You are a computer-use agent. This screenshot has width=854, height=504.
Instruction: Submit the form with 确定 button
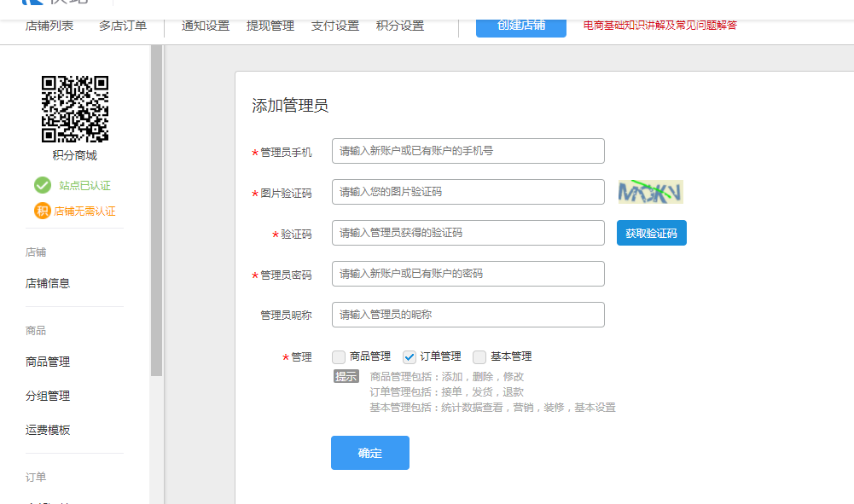(x=369, y=453)
